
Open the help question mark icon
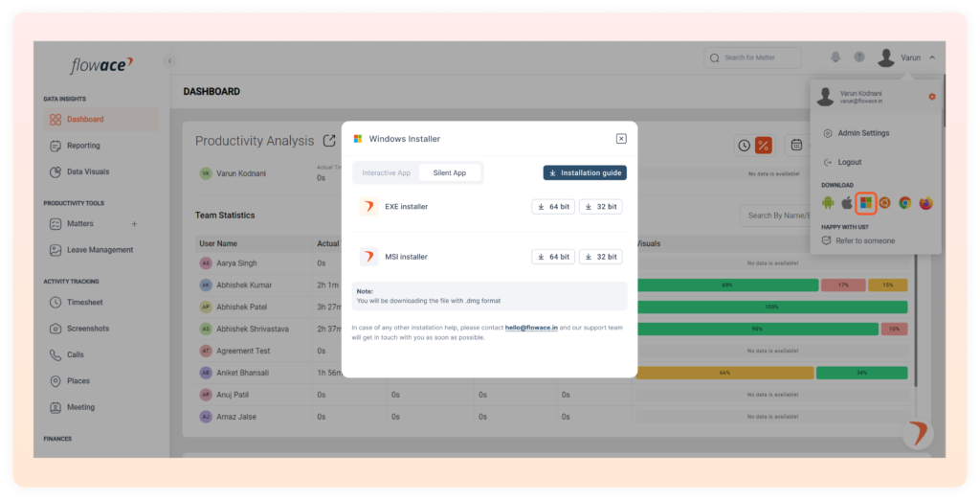point(859,57)
